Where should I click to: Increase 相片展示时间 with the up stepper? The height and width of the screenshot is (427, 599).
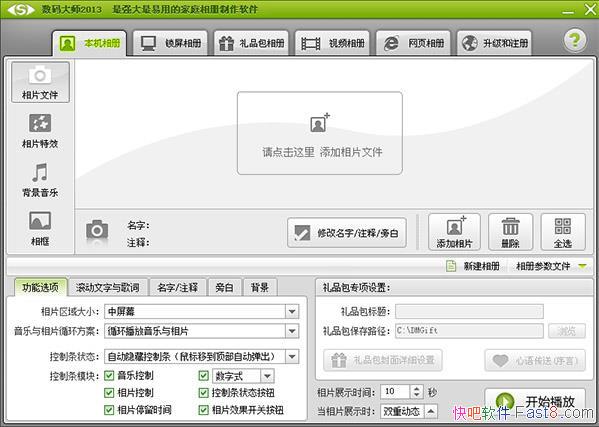pyautogui.click(x=416, y=388)
